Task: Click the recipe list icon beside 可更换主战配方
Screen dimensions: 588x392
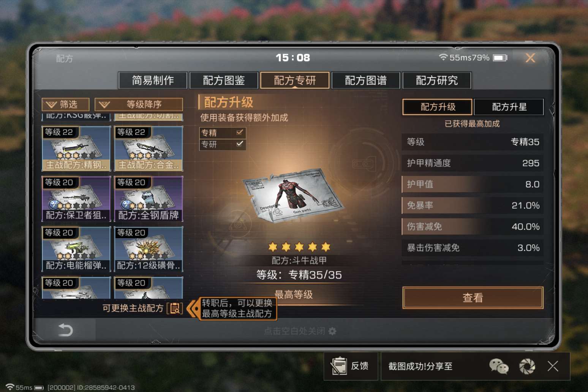Action: pyautogui.click(x=175, y=308)
